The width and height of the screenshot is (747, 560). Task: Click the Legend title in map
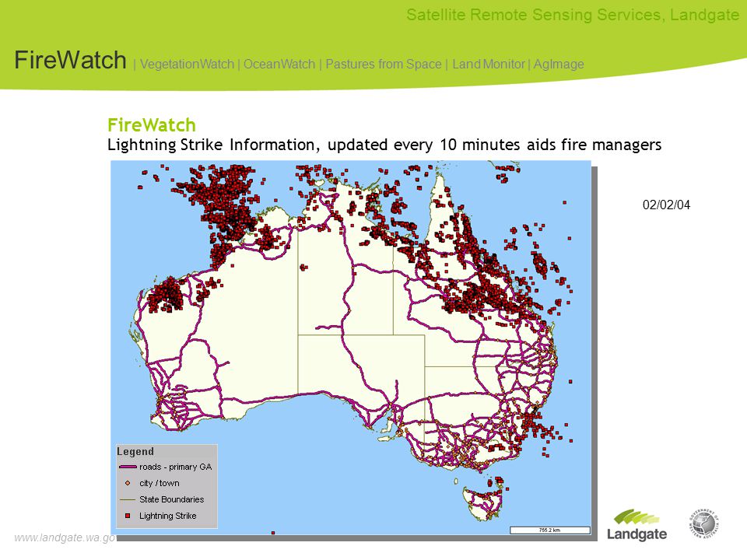click(x=135, y=451)
